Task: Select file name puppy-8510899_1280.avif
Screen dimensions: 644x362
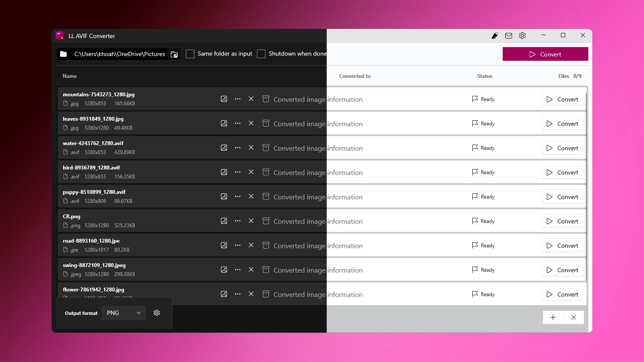Action: tap(94, 192)
